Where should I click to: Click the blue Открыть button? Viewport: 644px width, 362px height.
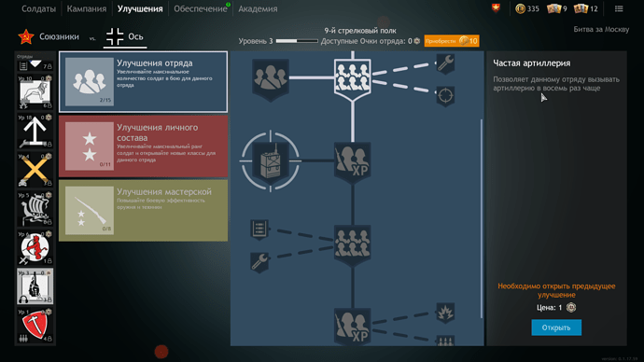coord(556,327)
